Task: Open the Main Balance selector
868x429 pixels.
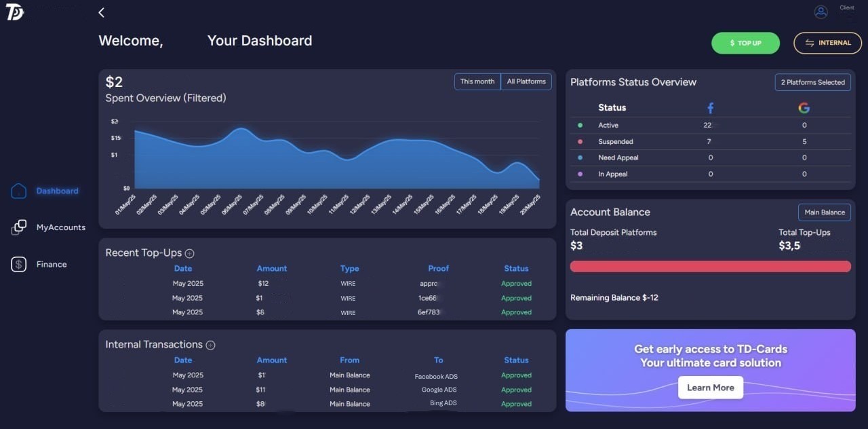Action: pos(824,212)
